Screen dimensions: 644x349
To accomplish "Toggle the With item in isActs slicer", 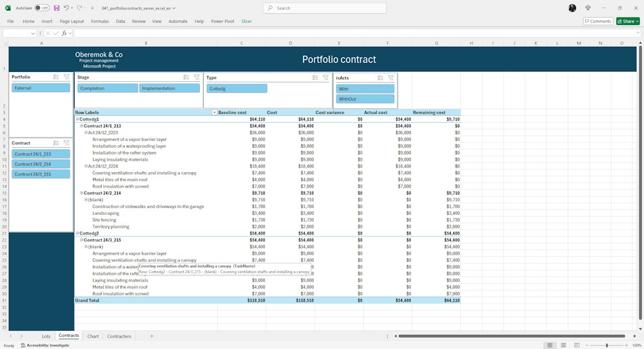I will pos(365,89).
